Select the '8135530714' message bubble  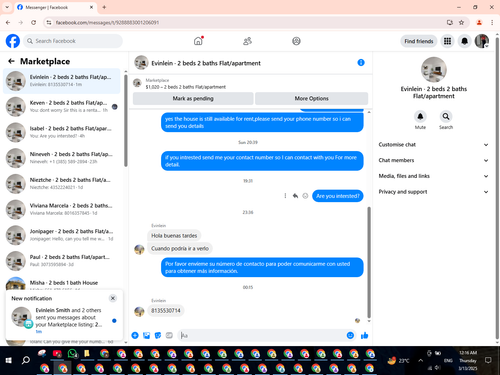(x=166, y=310)
